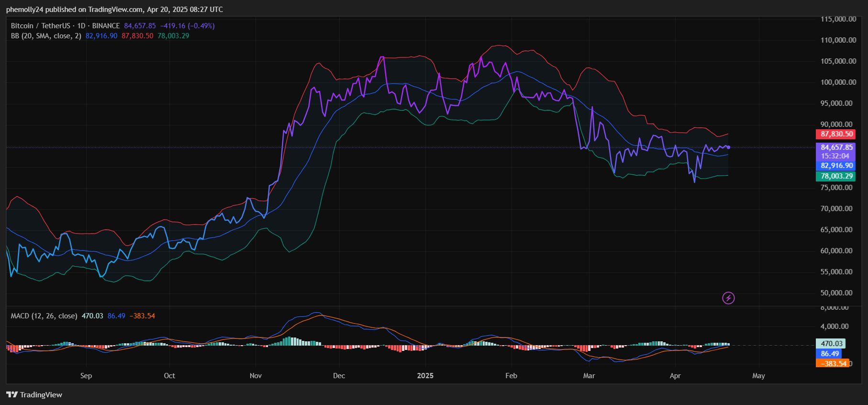
Task: Click the orange -383.54 value in MACD legend
Action: coord(142,316)
